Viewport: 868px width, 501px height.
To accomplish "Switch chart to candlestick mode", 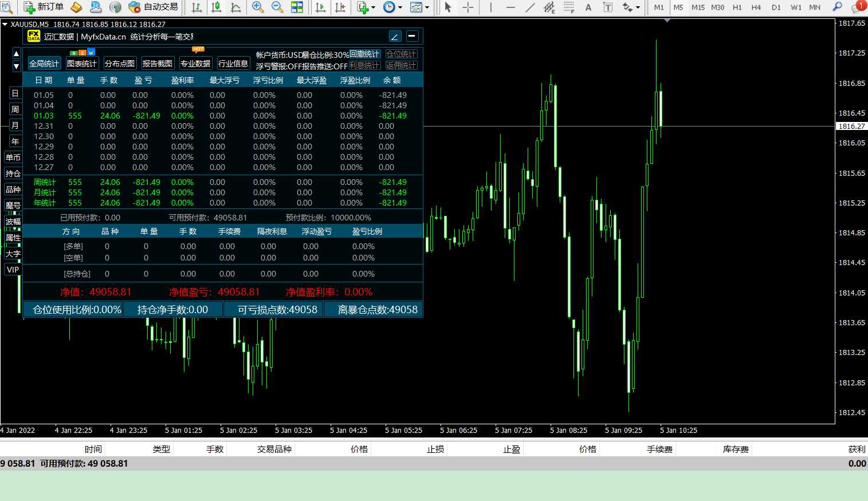I will click(217, 7).
